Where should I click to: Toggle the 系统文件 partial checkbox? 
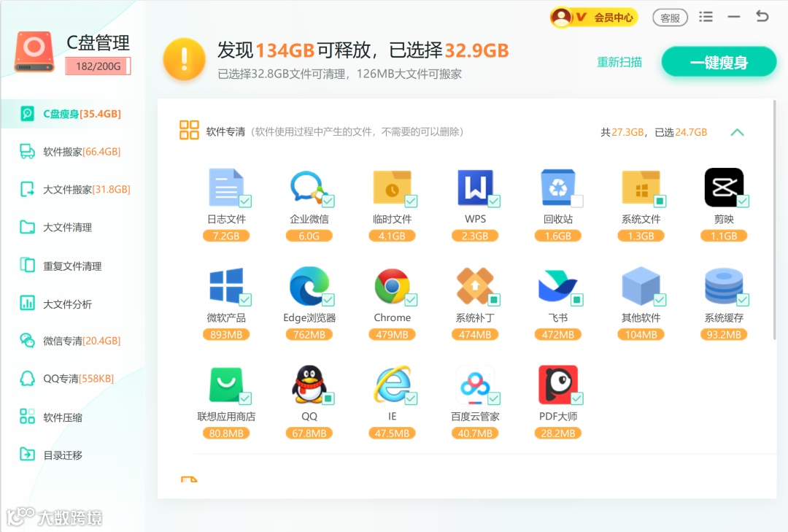coord(660,201)
